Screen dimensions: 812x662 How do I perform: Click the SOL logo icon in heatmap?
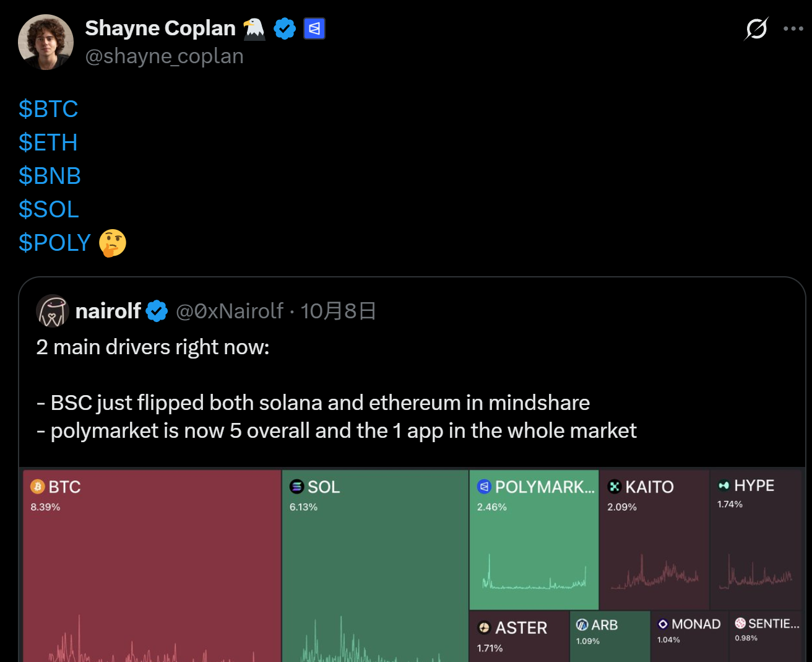(297, 487)
